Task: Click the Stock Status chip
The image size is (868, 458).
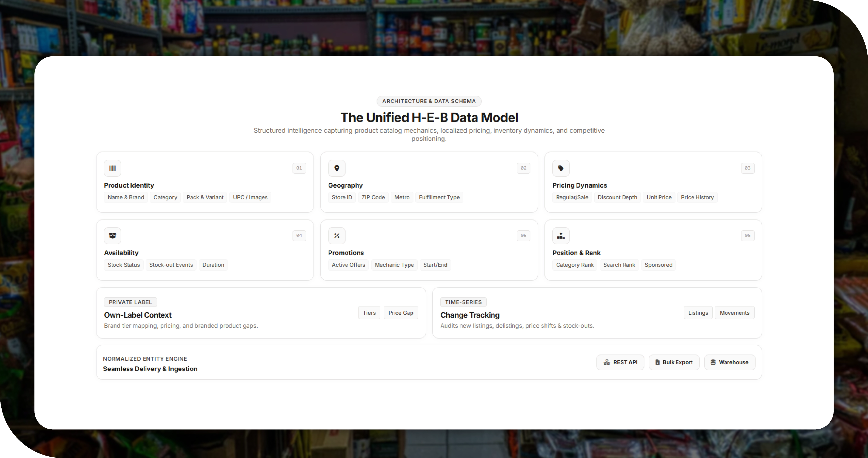Action: click(124, 265)
